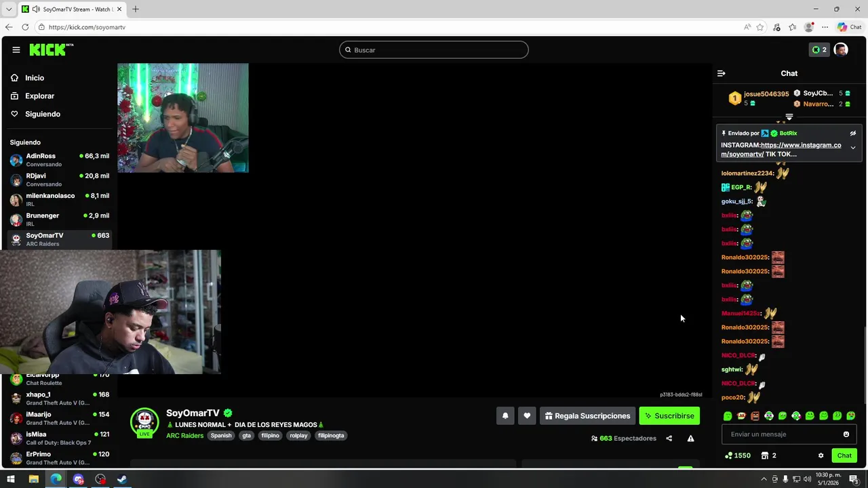Click josue5046395 top gifter entry
Viewport: 868px width, 488px height.
click(x=759, y=98)
